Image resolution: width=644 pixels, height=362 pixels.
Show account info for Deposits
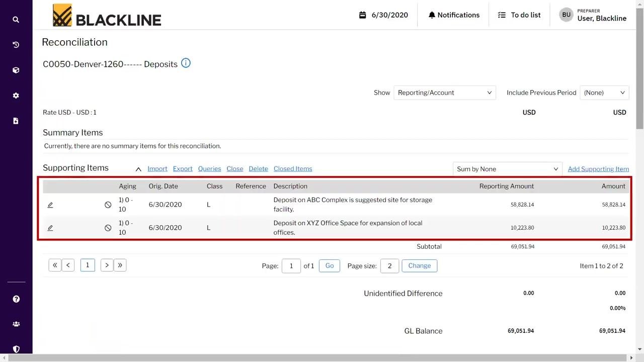[186, 63]
